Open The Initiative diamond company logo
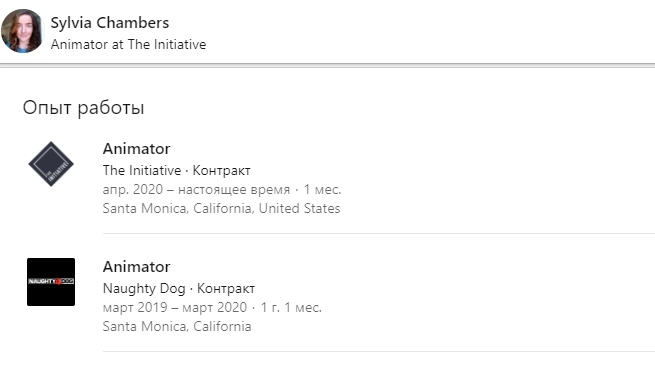Screen dimensions: 655x367 [x=51, y=164]
